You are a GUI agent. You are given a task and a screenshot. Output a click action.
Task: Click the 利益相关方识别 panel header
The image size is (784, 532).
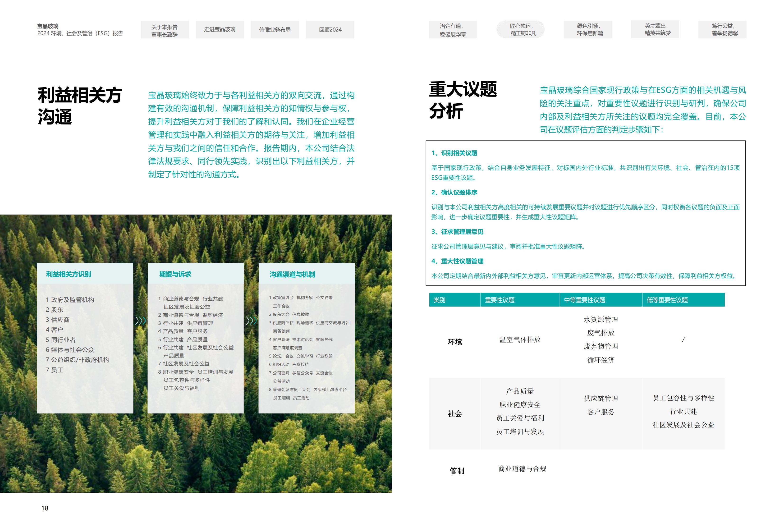click(x=69, y=274)
